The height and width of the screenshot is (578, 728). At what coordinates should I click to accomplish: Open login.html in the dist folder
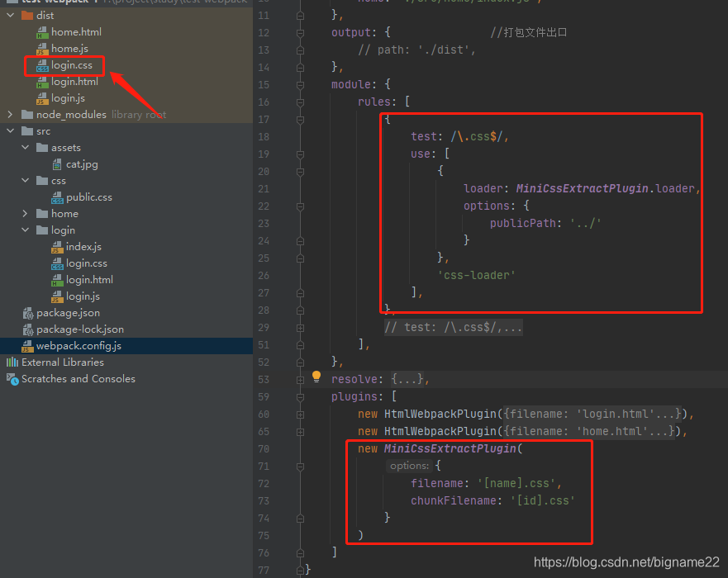click(74, 82)
